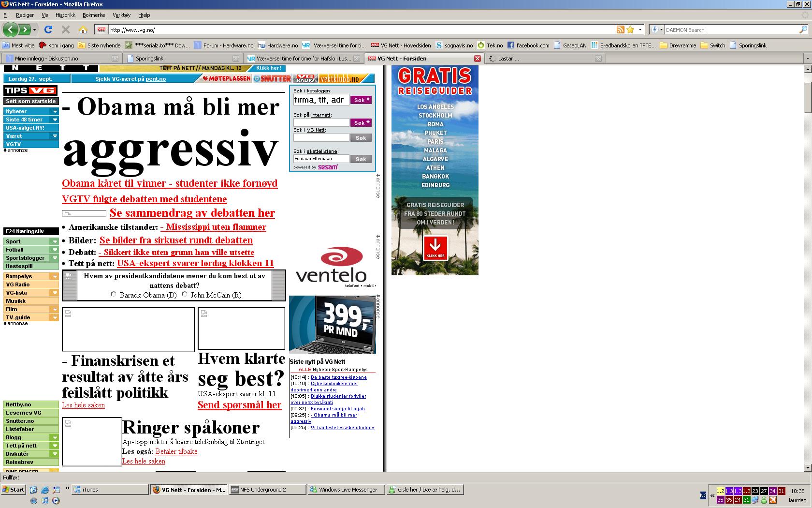Open the Drevramme bookmark folder
Viewport: 812px width, 508px height.
pos(677,45)
